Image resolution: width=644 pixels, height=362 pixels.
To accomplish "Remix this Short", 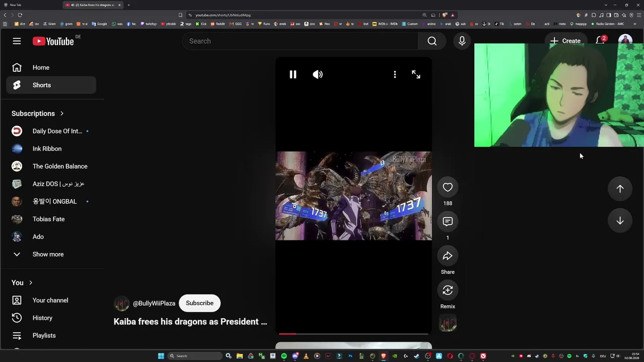I will pyautogui.click(x=448, y=290).
